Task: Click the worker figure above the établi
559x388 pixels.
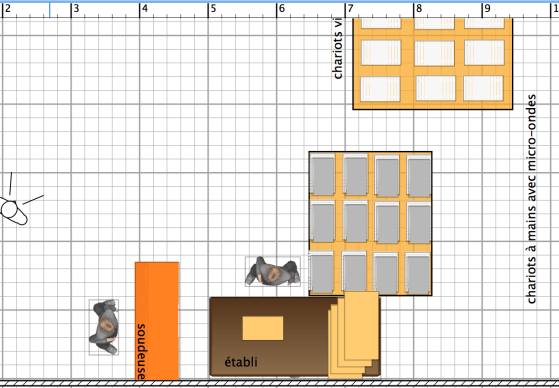Action: pos(273,271)
